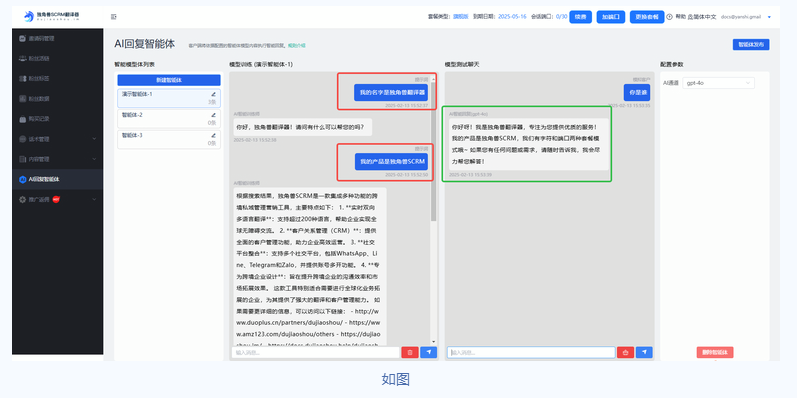Click the HOT badge in sidebar
The image size is (797, 398).
[x=56, y=199]
